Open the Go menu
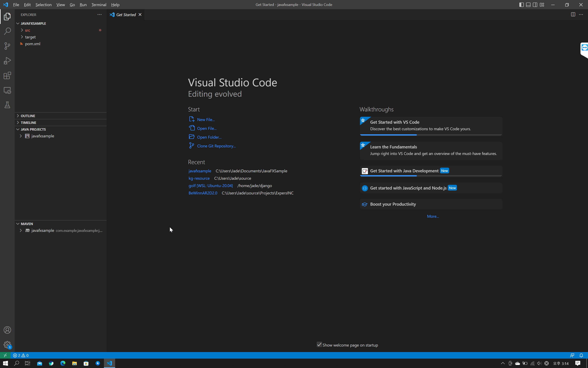The height and width of the screenshot is (368, 588). [72, 5]
